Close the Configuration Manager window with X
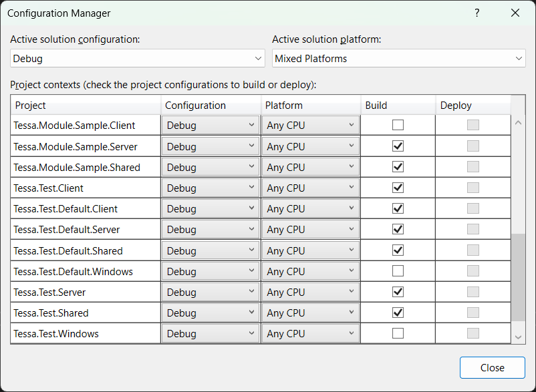536x392 pixels. [515, 13]
